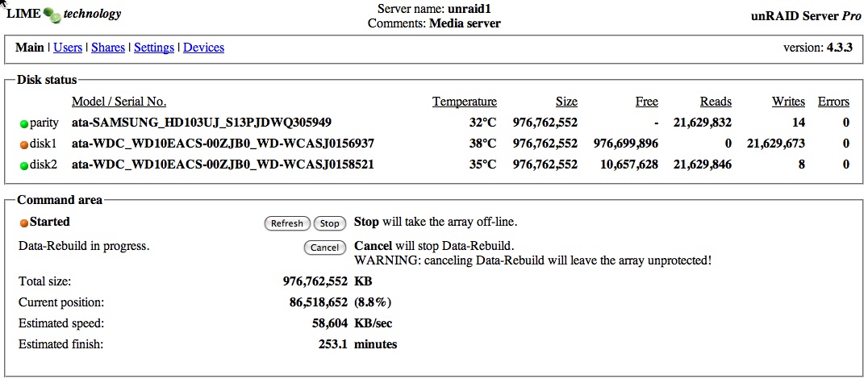Image resolution: width=868 pixels, height=383 pixels.
Task: Click the Errors column header
Action: (x=833, y=102)
